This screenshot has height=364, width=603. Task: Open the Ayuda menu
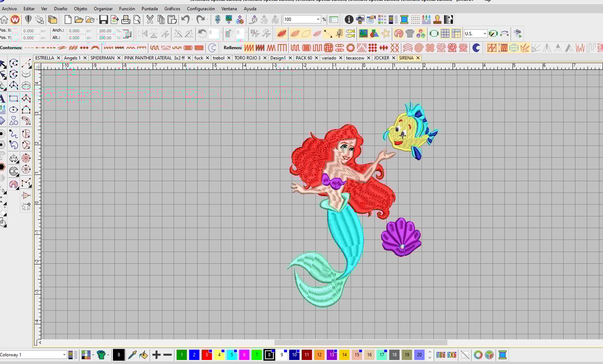click(250, 8)
